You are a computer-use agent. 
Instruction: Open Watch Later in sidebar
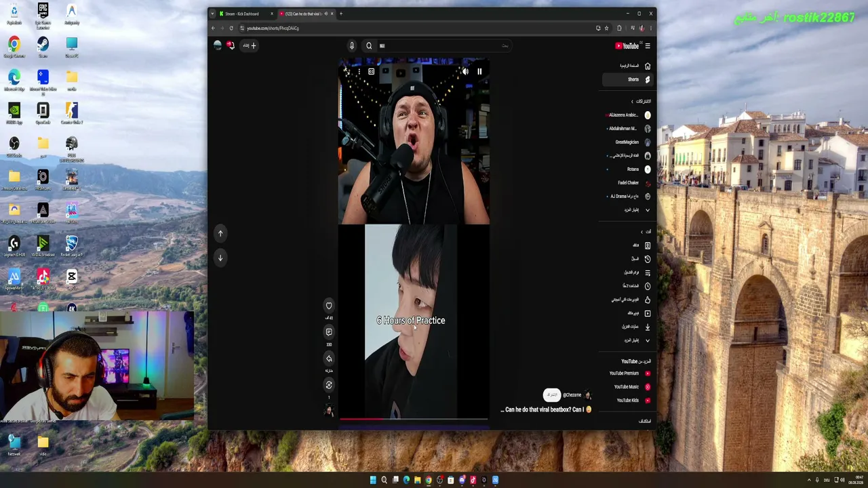(x=628, y=286)
